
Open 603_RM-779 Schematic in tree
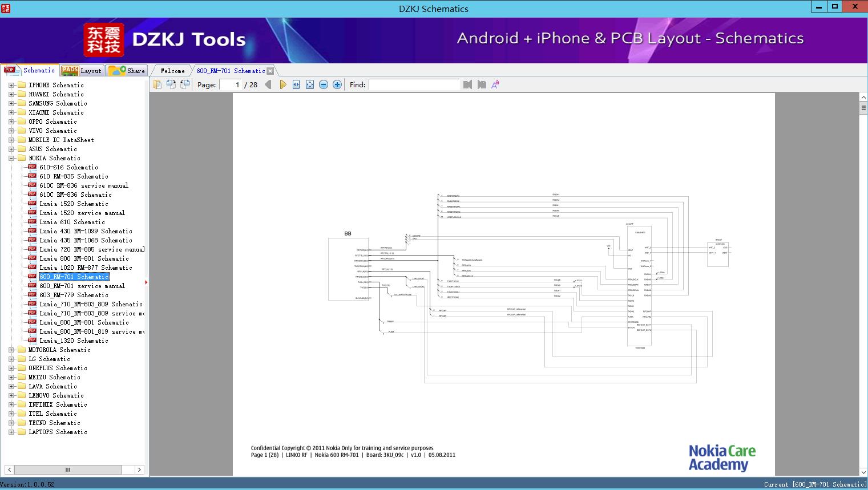pos(74,295)
